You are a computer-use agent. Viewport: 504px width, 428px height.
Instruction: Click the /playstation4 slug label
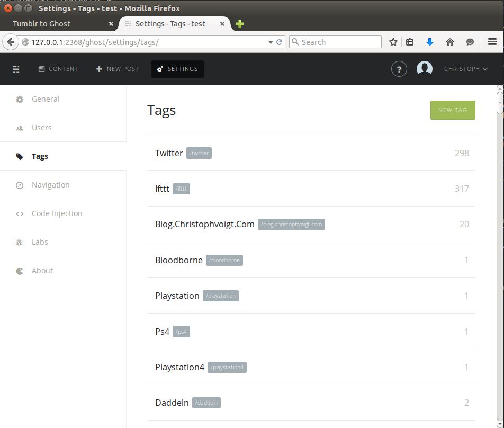point(227,367)
